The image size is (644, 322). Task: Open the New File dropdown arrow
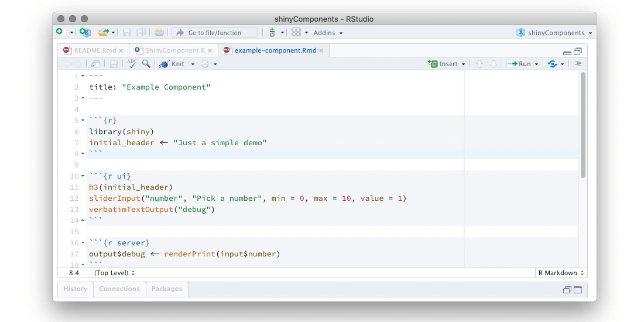pyautogui.click(x=71, y=32)
